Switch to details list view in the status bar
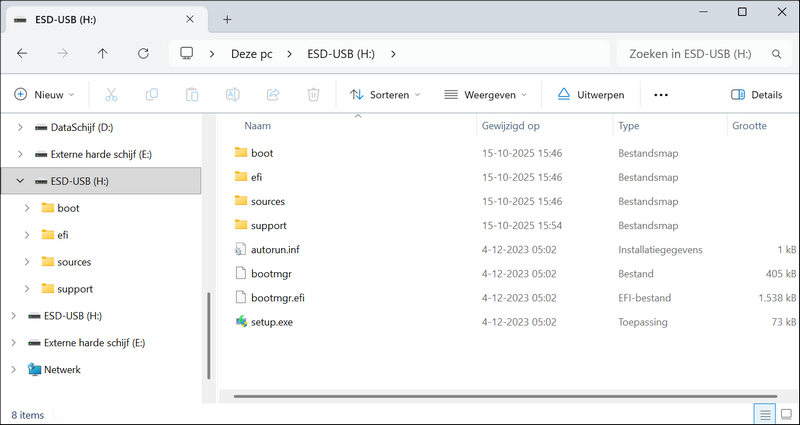The image size is (800, 425). (x=765, y=414)
